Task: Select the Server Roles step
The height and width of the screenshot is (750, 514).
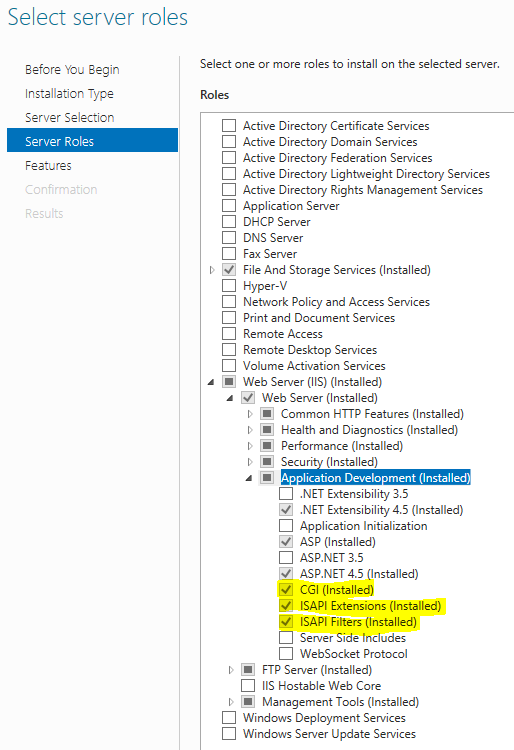Action: pyautogui.click(x=92, y=140)
